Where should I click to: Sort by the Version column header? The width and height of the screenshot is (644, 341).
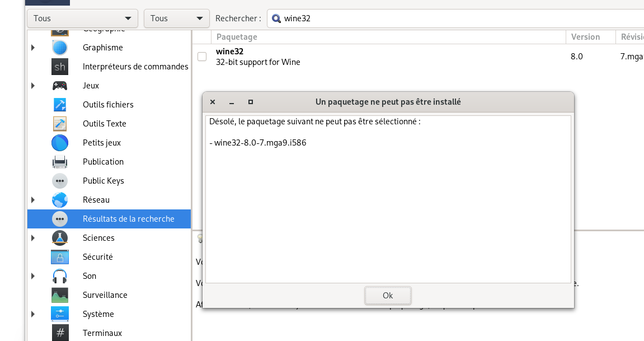click(590, 37)
